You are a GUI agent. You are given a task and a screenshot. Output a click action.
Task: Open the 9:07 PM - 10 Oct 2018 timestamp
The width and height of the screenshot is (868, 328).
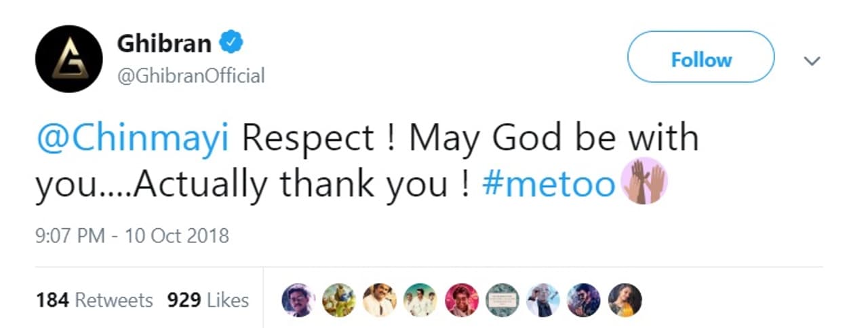pyautogui.click(x=132, y=236)
